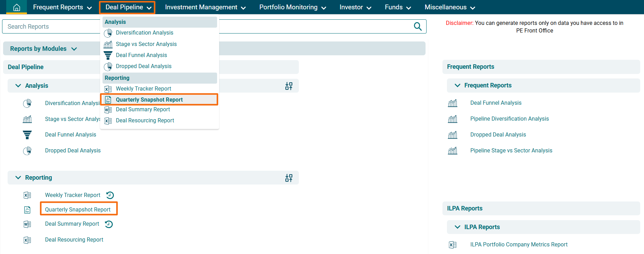Click the Excel icon beside ILPA Portfolio Company Metrics Report
The width and height of the screenshot is (644, 254).
pyautogui.click(x=452, y=245)
